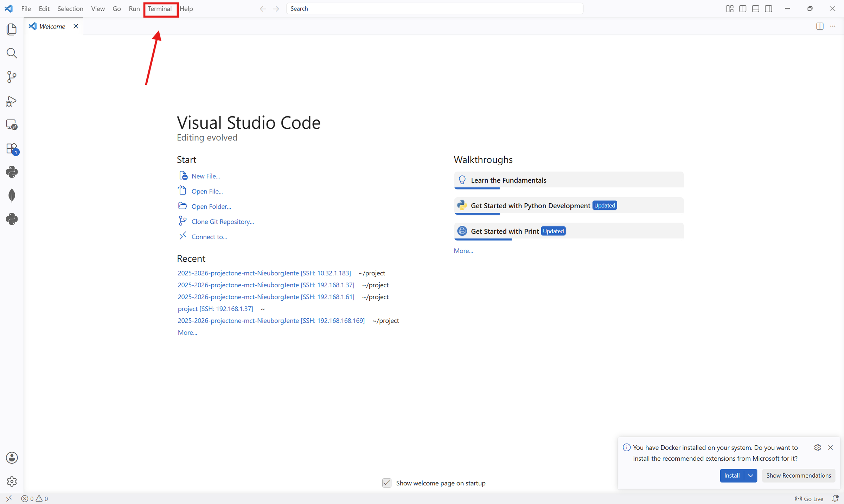Open the Source Control view
Image resolution: width=844 pixels, height=504 pixels.
[12, 77]
